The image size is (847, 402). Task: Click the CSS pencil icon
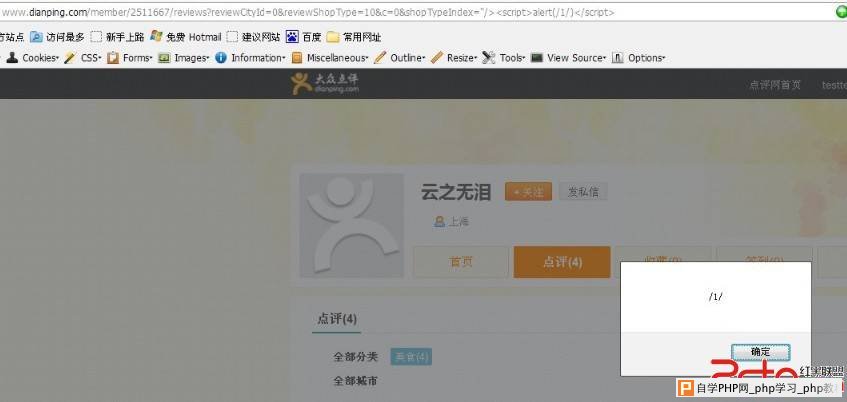[x=70, y=57]
